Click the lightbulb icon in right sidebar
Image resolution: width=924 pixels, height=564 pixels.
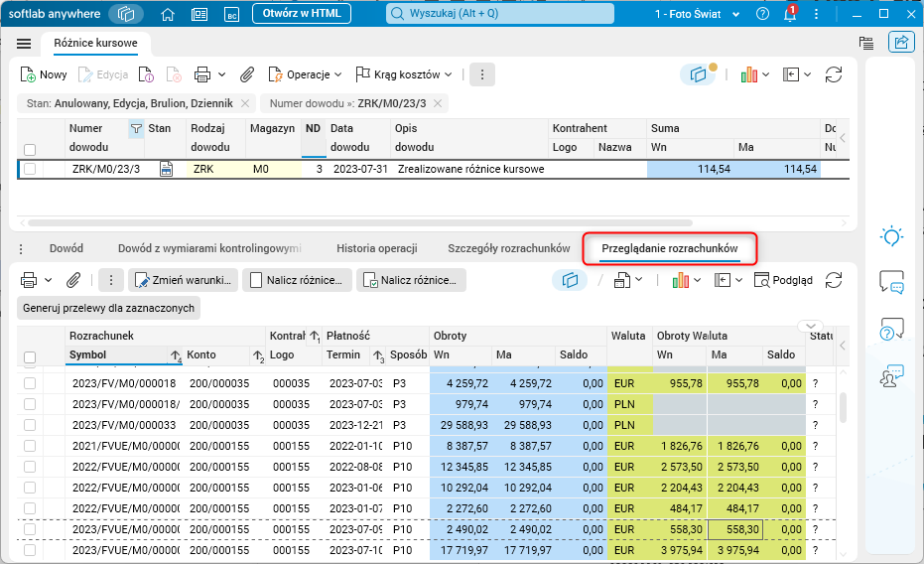(891, 236)
